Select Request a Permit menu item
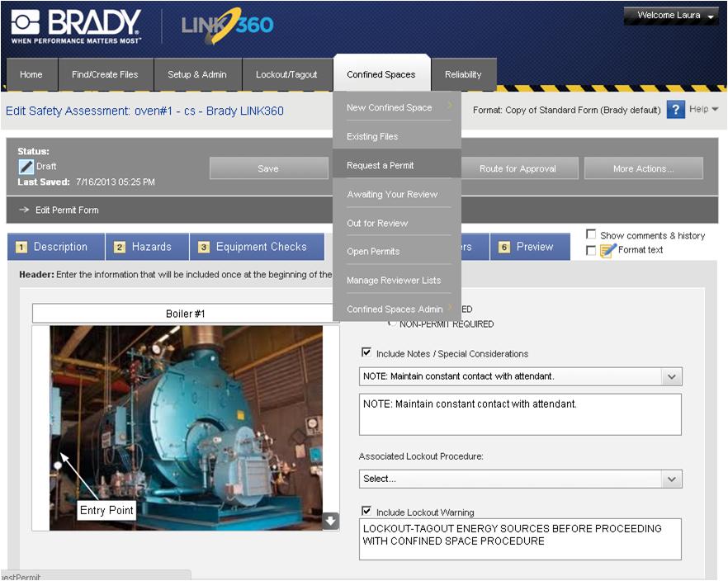This screenshot has height=581, width=728. 397,165
